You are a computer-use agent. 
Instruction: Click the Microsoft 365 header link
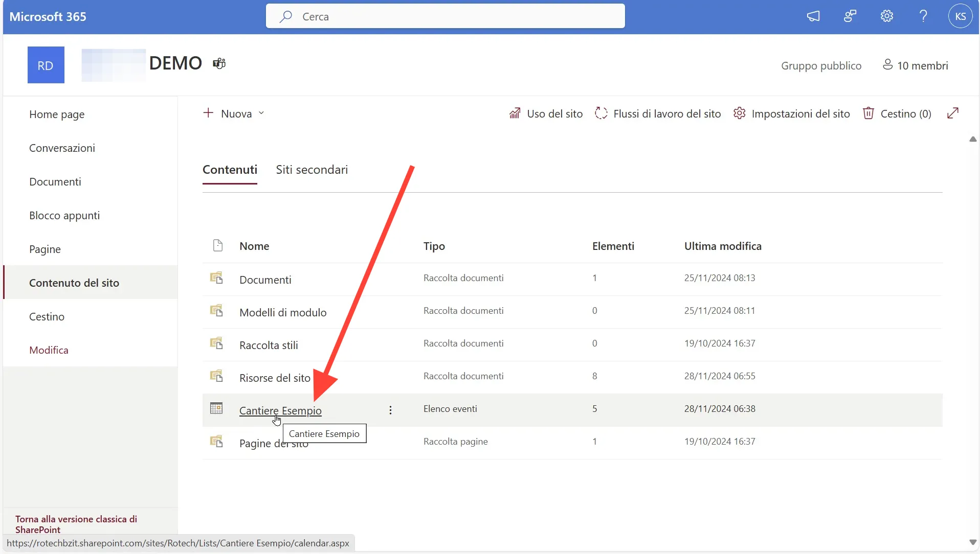click(x=48, y=16)
